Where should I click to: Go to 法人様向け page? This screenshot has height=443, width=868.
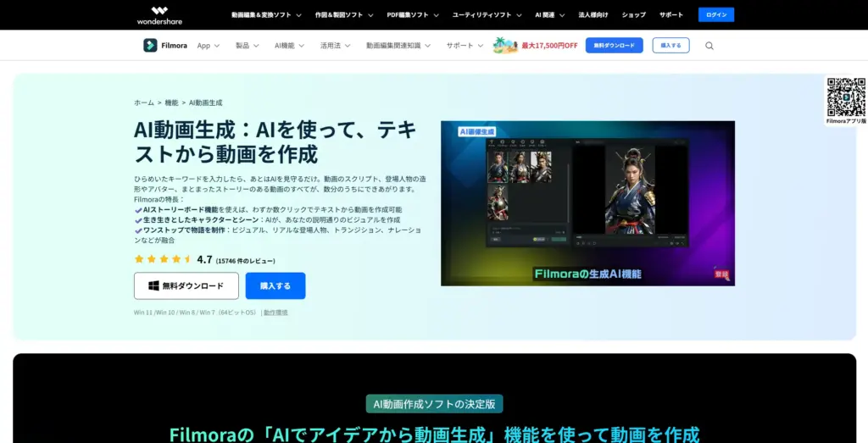coord(593,15)
